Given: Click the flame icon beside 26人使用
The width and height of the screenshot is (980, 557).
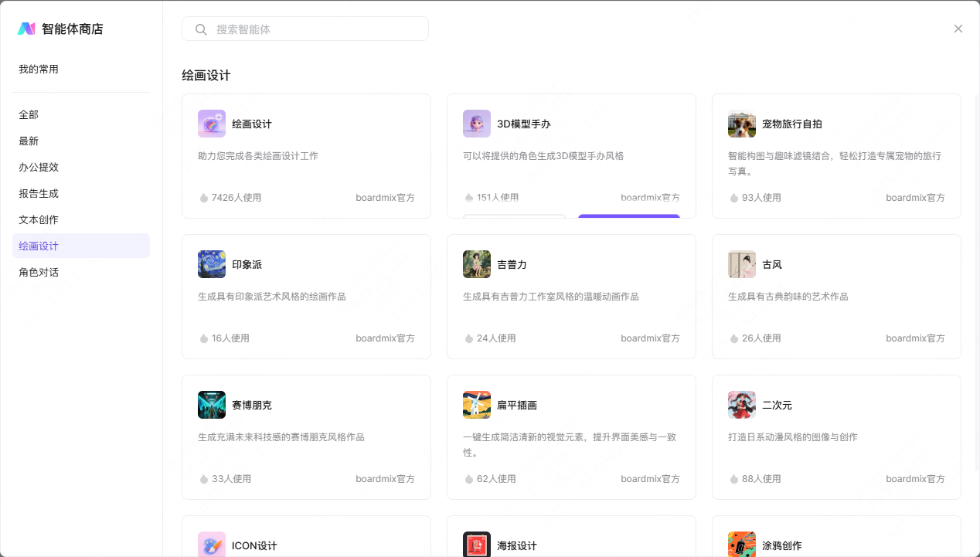Looking at the screenshot, I should point(734,338).
